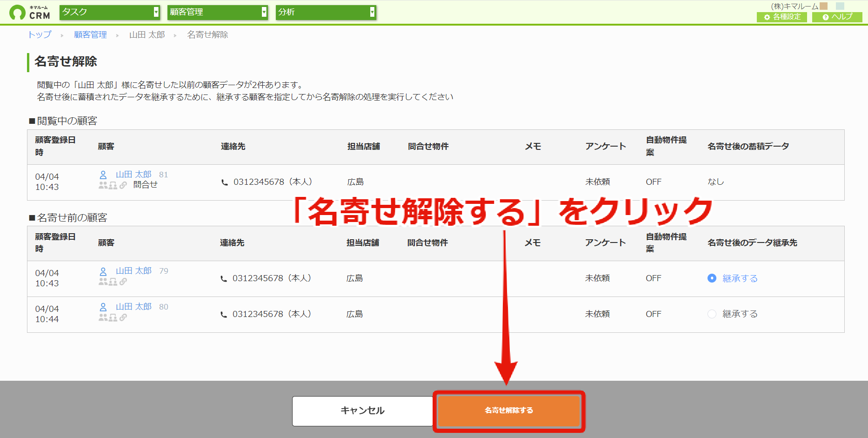Click 広島 store in customer 80 row

[x=355, y=314]
